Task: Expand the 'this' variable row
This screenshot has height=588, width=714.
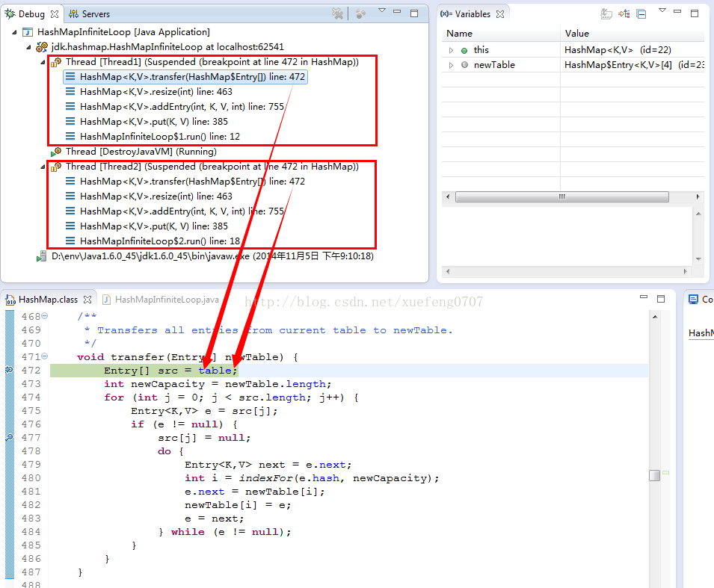Action: 451,50
